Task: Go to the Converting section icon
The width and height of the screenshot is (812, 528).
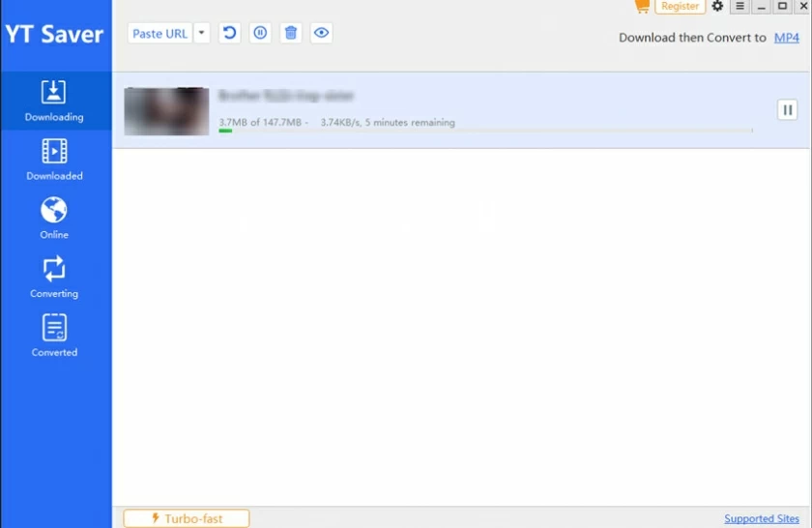Action: 54,269
